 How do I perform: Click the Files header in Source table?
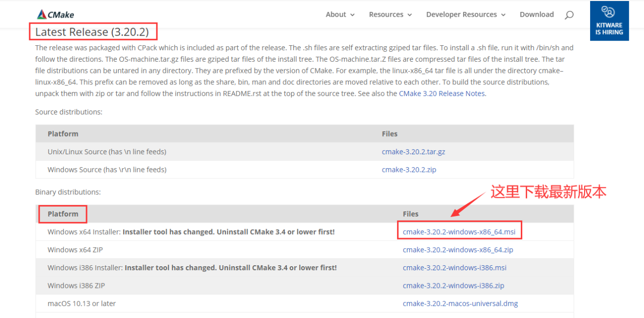(389, 134)
